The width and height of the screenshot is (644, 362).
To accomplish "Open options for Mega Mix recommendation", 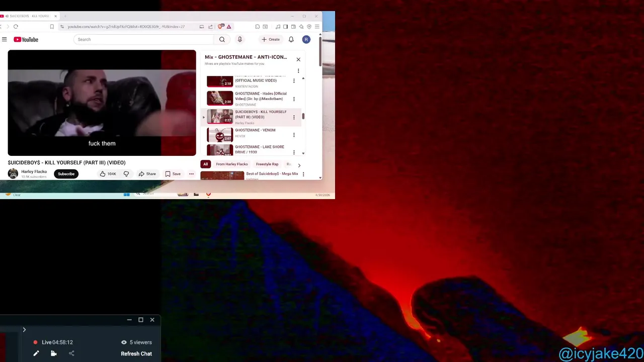I will click(303, 174).
